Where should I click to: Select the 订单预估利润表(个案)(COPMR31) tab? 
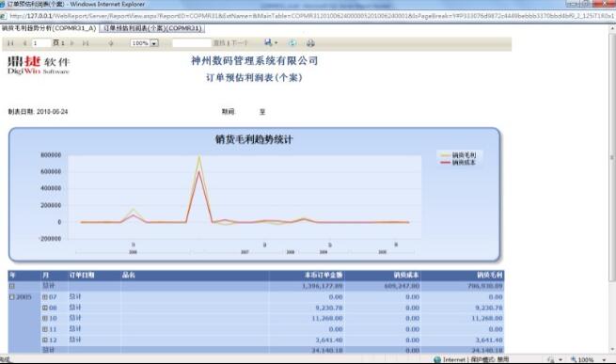152,28
